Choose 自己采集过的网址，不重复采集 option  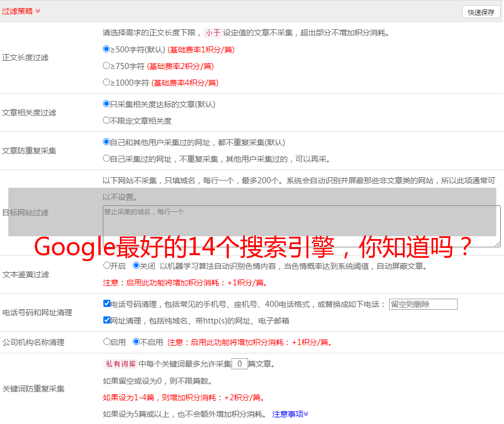tap(107, 158)
